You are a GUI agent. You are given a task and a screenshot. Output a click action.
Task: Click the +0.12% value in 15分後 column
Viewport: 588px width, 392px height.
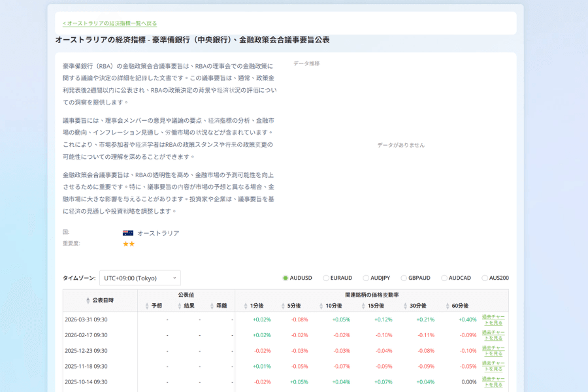pos(384,319)
